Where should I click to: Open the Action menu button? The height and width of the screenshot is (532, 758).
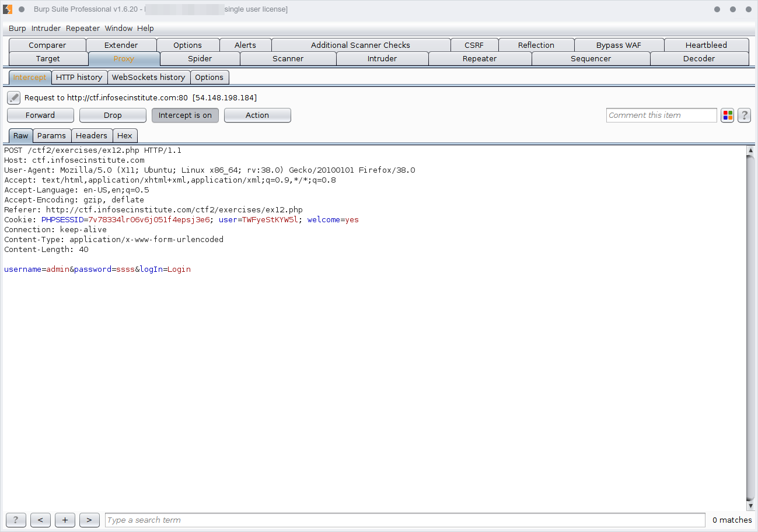257,116
